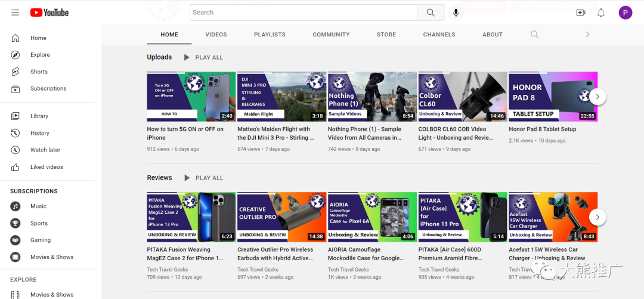Open PITAKA Air Case iPhone 13 Pro thumbnail
This screenshot has height=299, width=644.
point(463,217)
